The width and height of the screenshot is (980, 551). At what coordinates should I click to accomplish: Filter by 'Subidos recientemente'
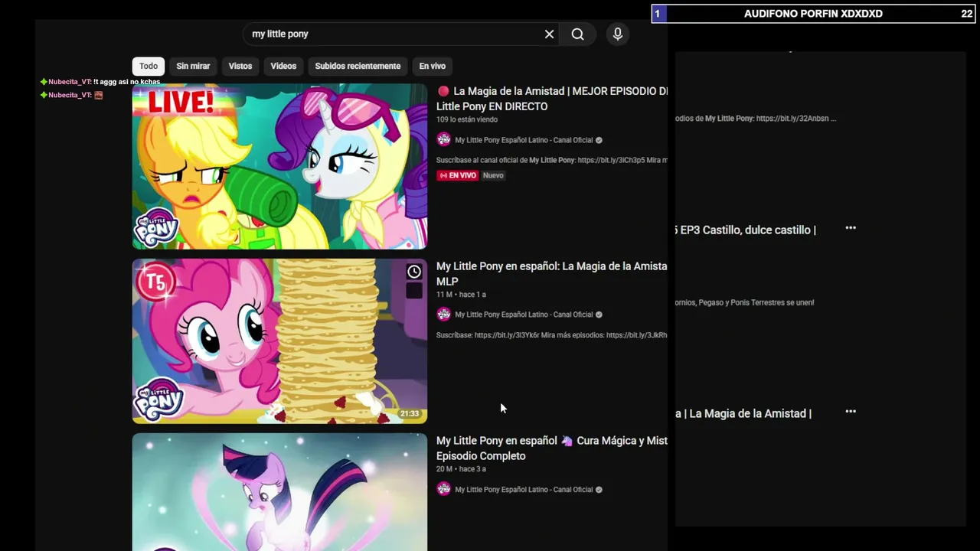point(358,66)
